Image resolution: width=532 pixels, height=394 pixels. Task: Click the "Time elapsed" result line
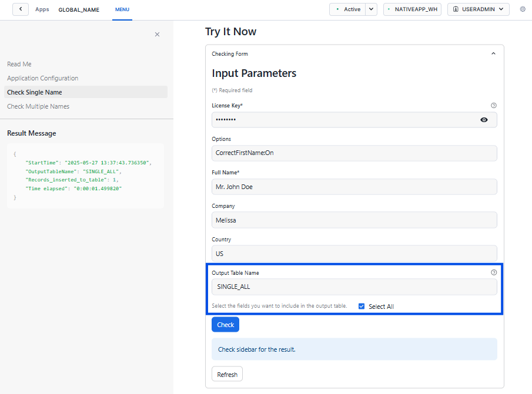73,188
